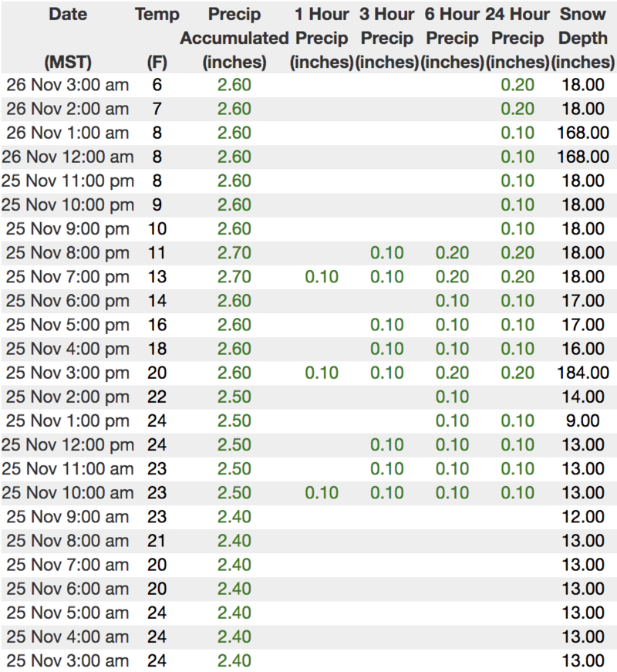Select the temperature 22 cell
The width and height of the screenshot is (617, 672).
click(157, 397)
